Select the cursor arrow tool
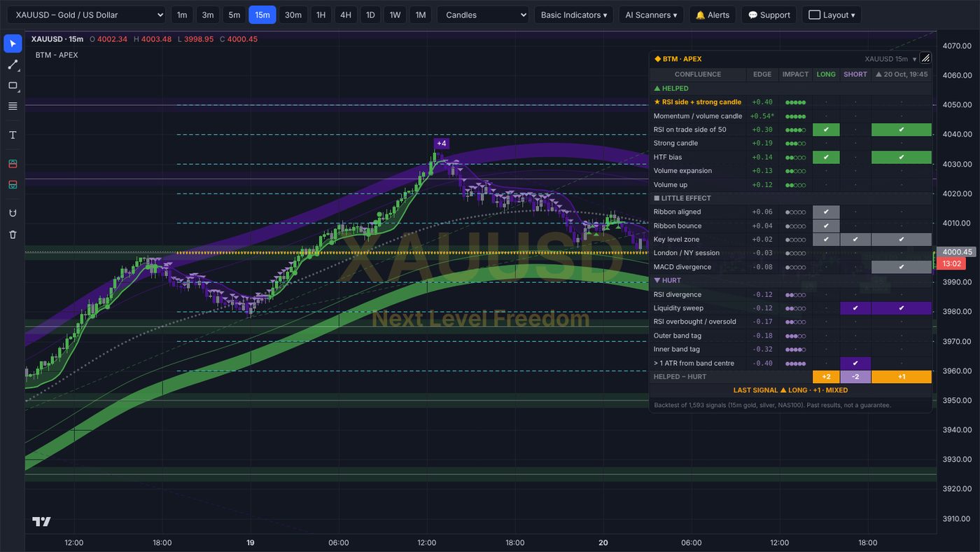This screenshot has width=980, height=552. click(13, 43)
